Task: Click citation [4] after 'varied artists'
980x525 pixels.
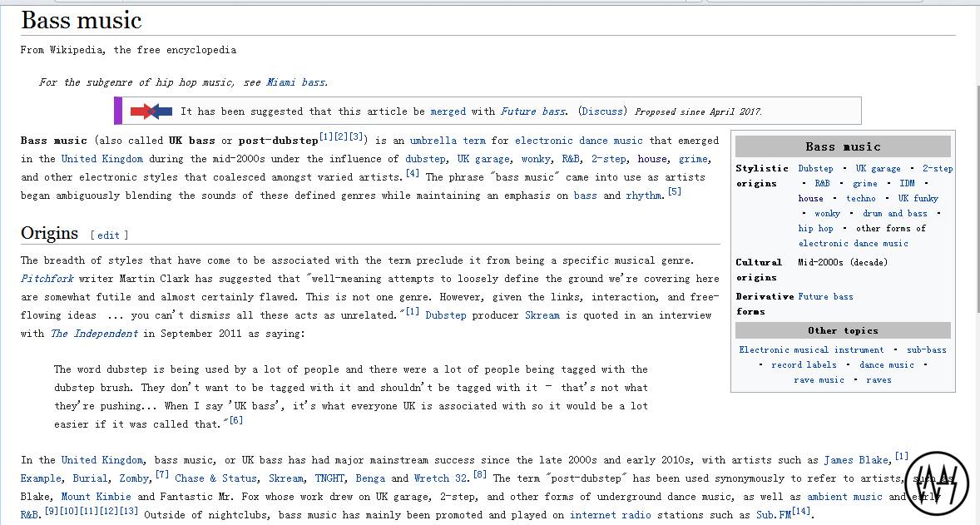Action: tap(413, 173)
